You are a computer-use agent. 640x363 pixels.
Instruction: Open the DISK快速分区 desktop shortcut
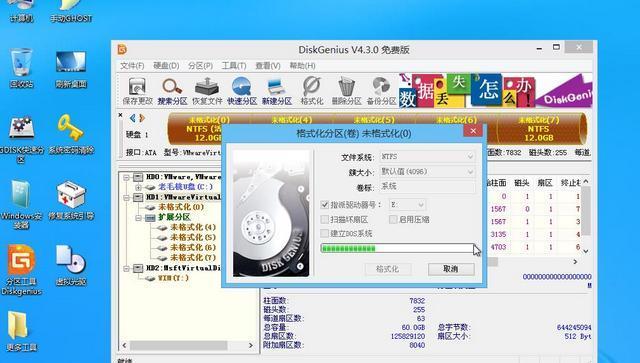point(21,139)
